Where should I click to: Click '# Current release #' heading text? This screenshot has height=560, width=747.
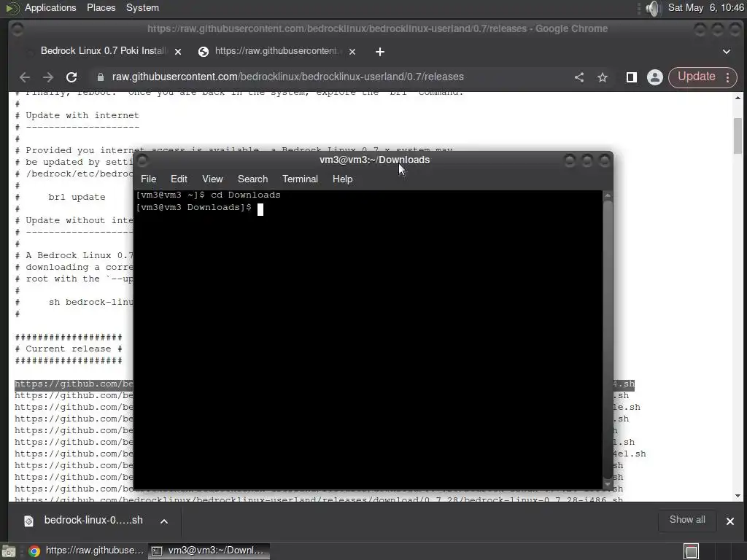coord(69,349)
